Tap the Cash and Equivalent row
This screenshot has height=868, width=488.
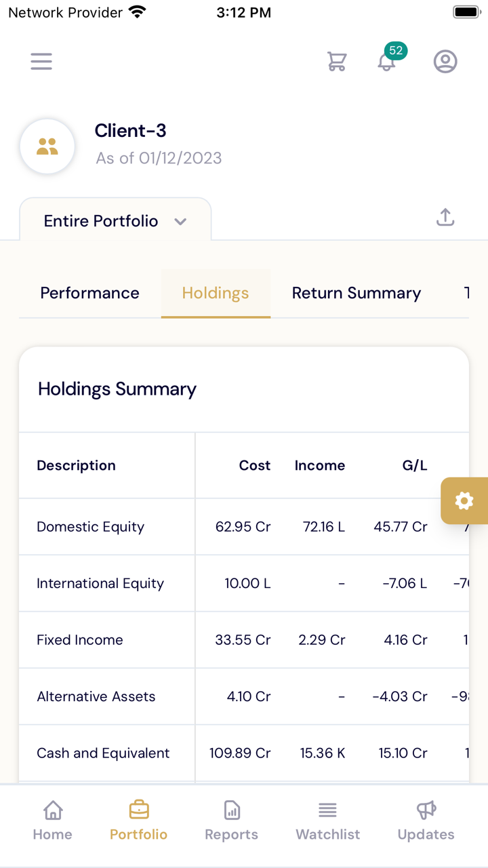tap(103, 753)
